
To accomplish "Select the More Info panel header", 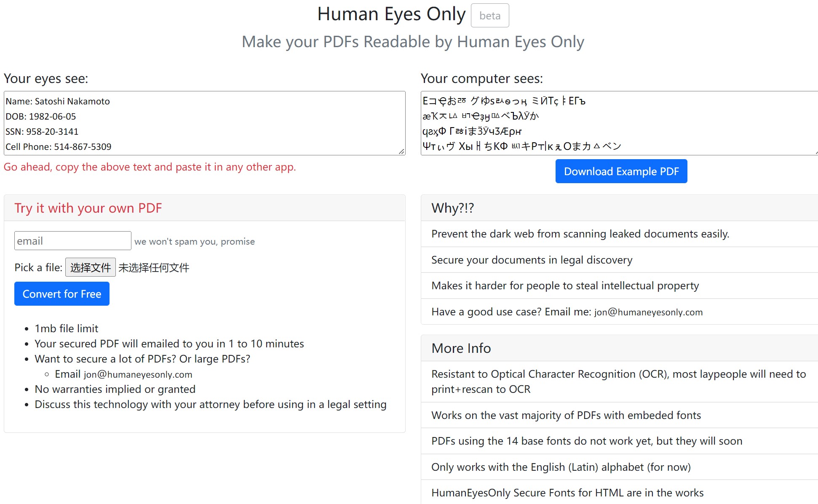I will [461, 348].
